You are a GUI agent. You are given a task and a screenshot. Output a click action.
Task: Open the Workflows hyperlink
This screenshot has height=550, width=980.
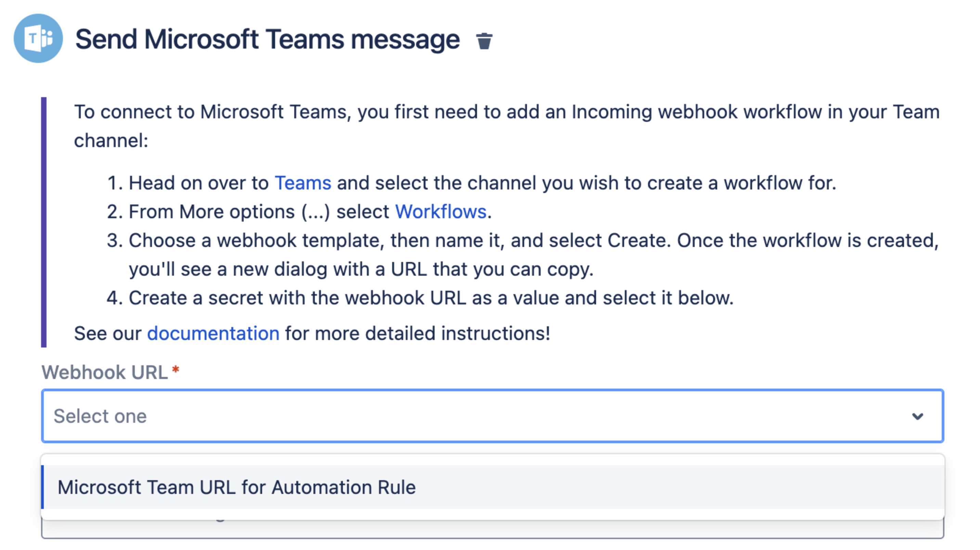click(440, 211)
